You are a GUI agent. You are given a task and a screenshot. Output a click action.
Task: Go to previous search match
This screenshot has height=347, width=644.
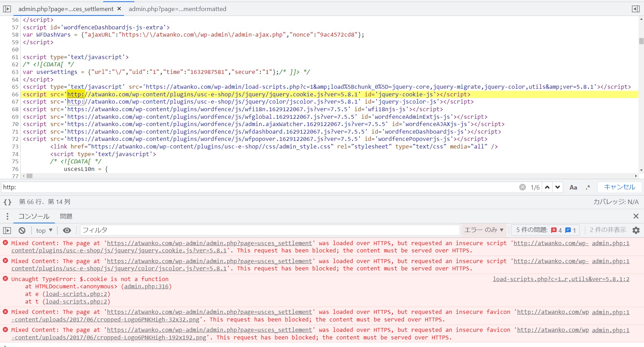click(547, 187)
